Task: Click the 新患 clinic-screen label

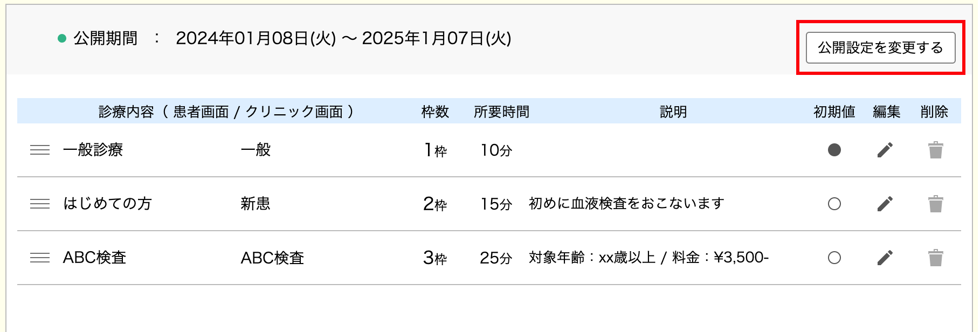Action: click(256, 203)
